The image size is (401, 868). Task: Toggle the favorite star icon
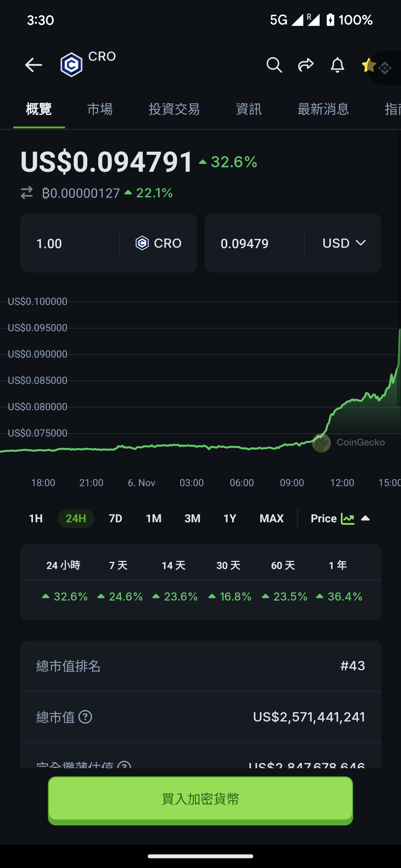click(369, 65)
